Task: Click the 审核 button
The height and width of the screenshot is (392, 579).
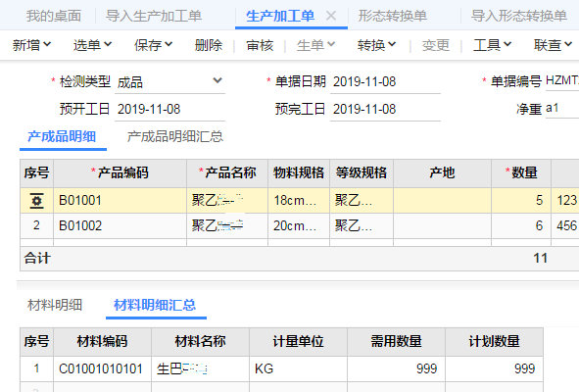Action: (260, 45)
